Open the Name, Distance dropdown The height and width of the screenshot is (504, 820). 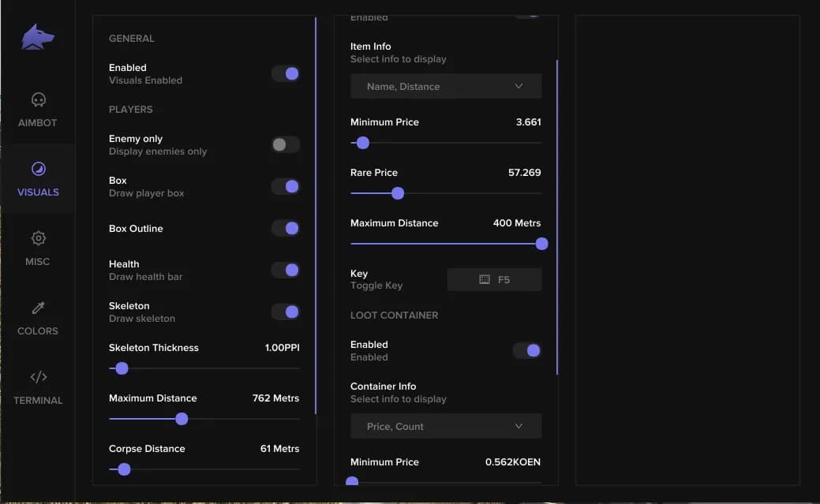pos(446,86)
